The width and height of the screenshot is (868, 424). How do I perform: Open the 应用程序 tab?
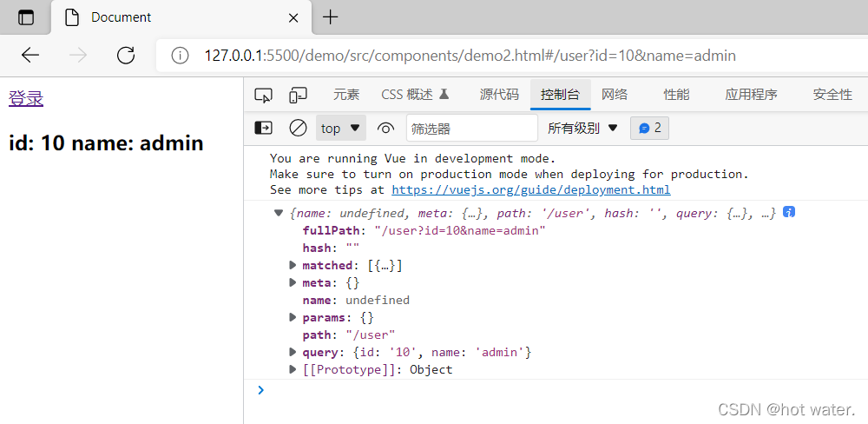click(751, 95)
